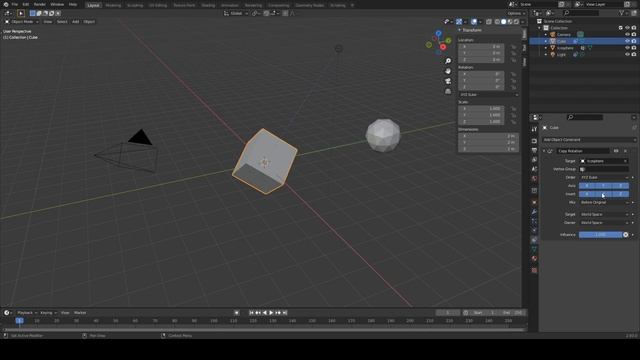This screenshot has height=360, width=640.
Task: Select rendered viewport shading icon
Action: pos(516,22)
